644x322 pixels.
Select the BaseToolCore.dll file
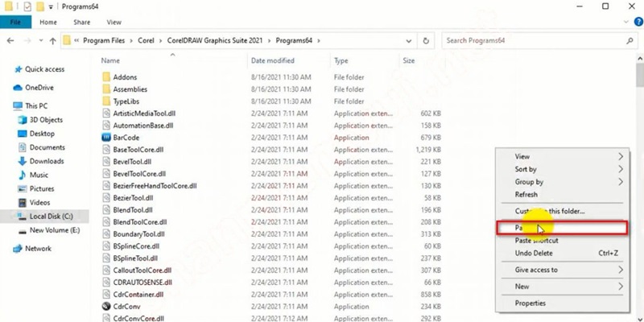tap(138, 150)
